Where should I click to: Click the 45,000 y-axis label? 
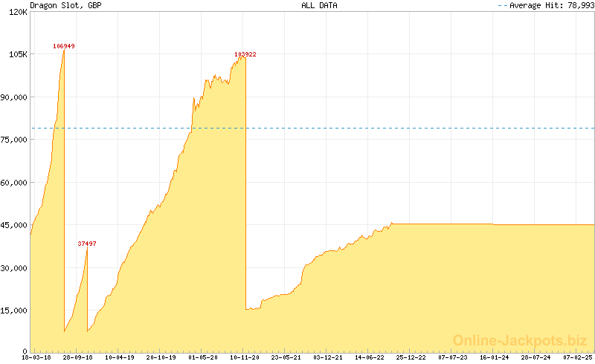14,225
